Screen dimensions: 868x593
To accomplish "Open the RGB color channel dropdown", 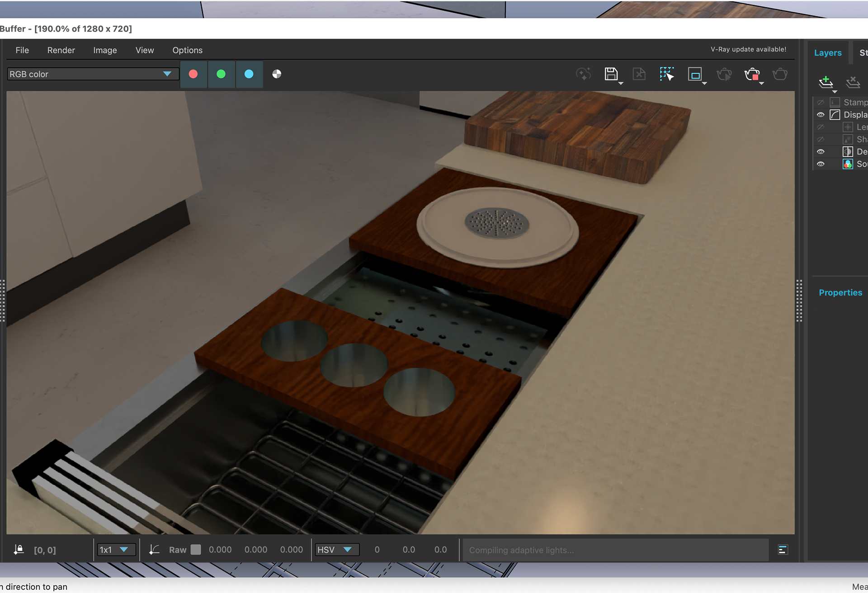I will 93,74.
